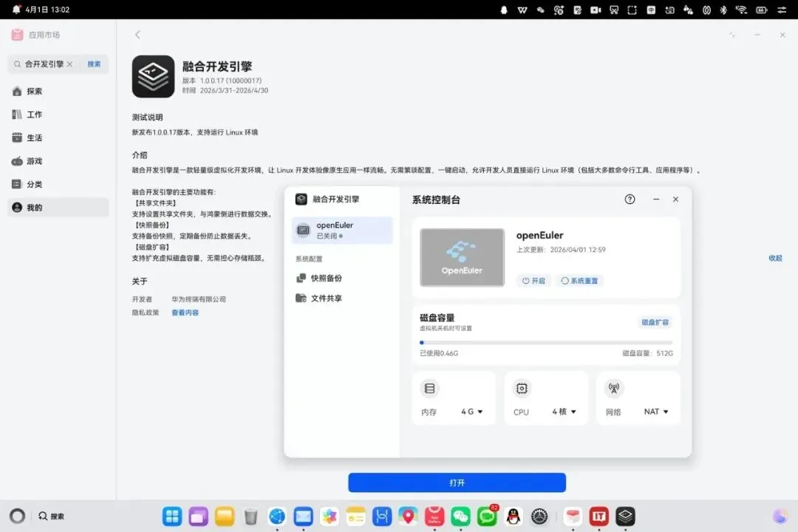Click the Bluetooth icon in the status bar
This screenshot has width=798, height=532.
point(723,10)
